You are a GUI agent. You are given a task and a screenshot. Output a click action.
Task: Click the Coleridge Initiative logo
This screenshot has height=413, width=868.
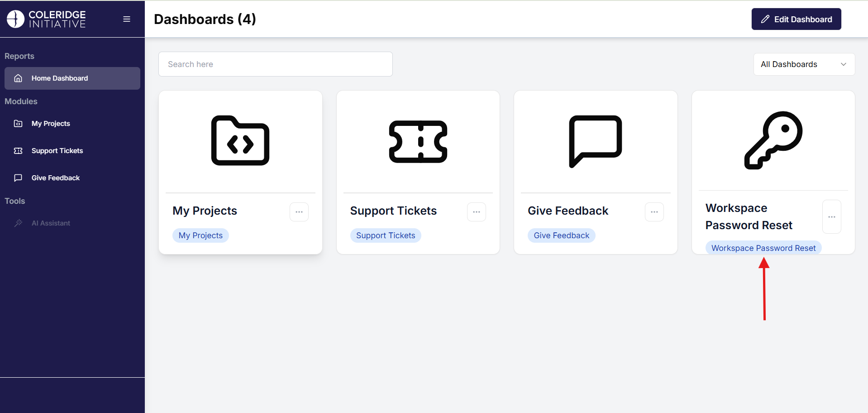(46, 19)
